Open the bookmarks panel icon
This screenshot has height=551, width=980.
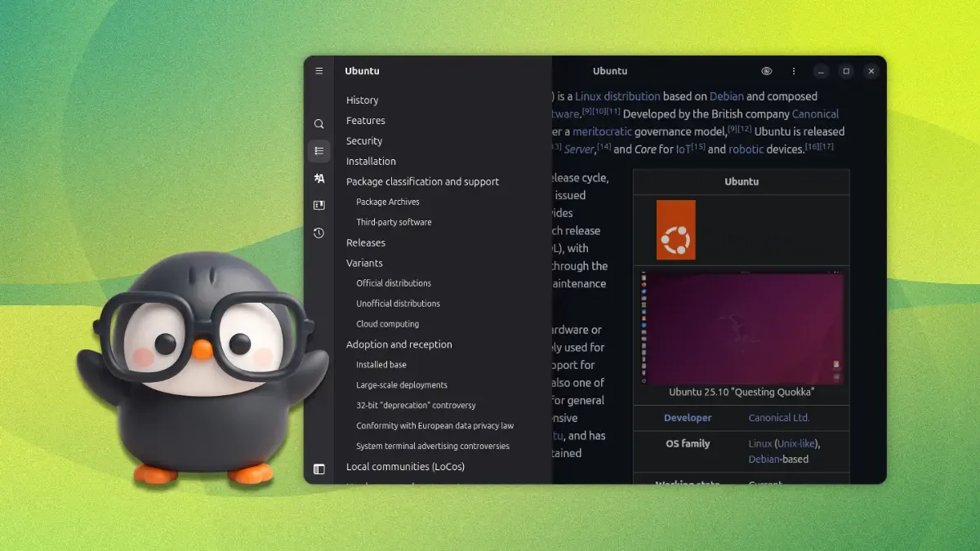click(x=318, y=205)
